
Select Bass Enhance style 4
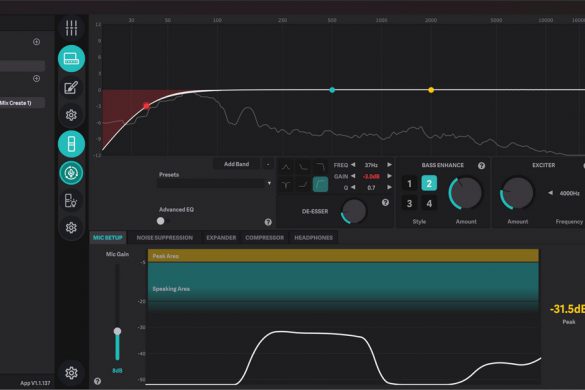point(429,203)
